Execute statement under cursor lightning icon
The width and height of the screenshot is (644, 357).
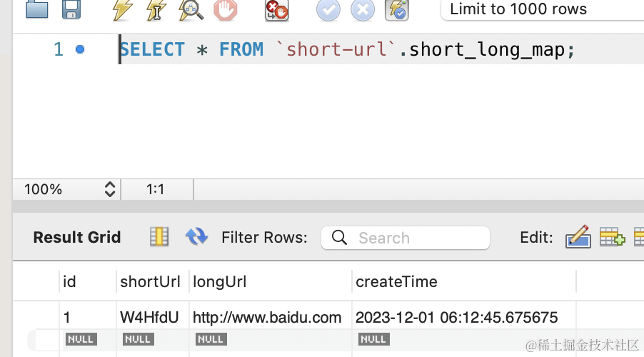pos(156,10)
